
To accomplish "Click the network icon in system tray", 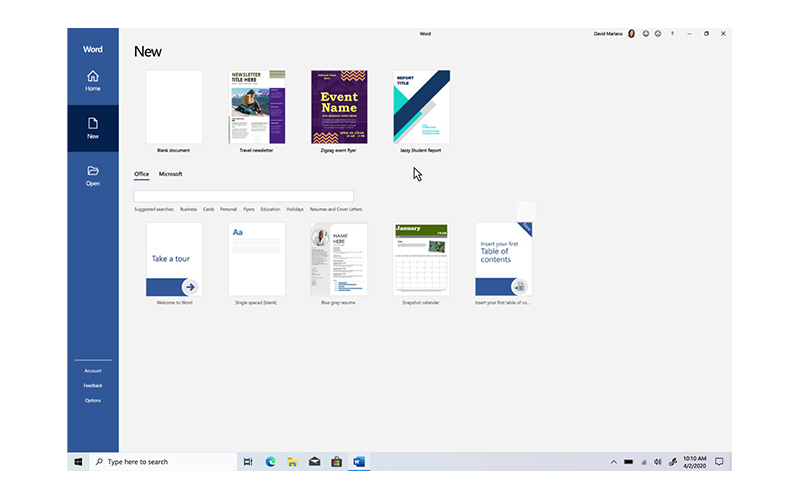I will pos(644,462).
